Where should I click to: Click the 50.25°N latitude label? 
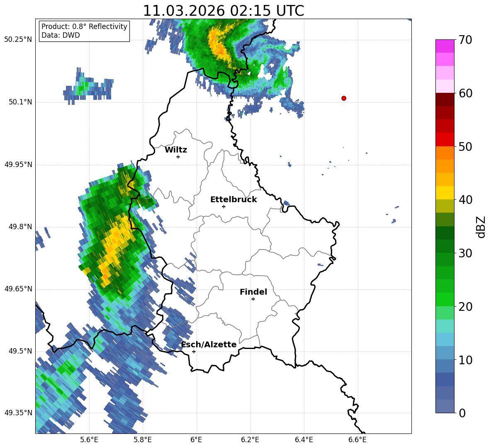click(x=18, y=40)
